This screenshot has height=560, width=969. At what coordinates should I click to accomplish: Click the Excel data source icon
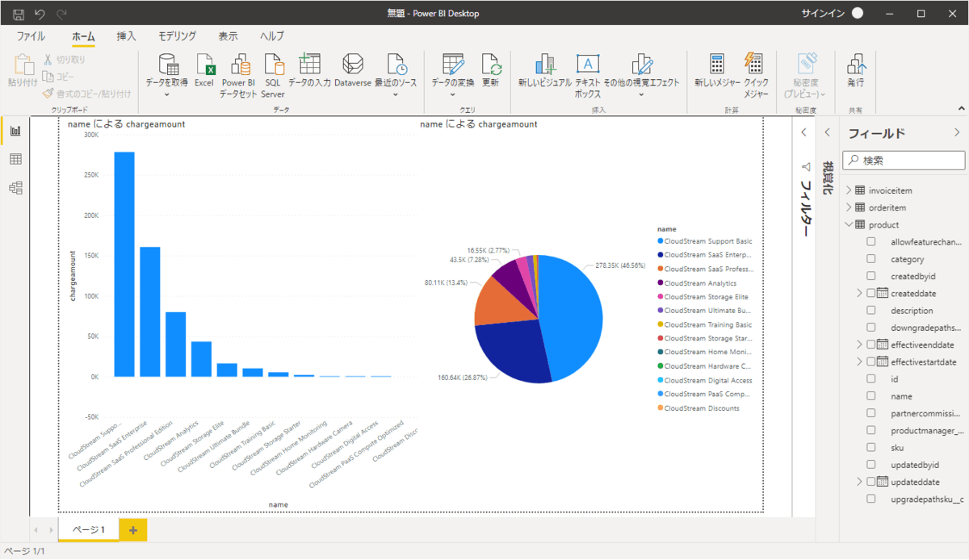click(x=203, y=65)
